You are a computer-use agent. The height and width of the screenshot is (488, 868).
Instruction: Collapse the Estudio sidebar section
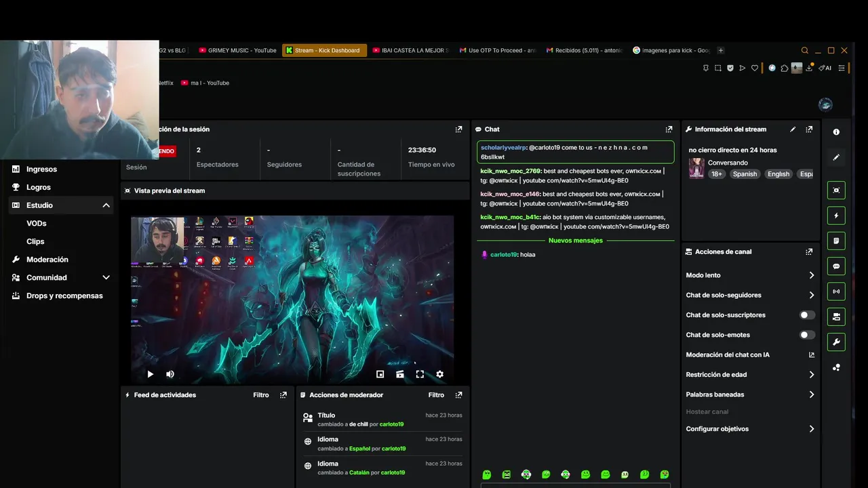click(x=106, y=205)
